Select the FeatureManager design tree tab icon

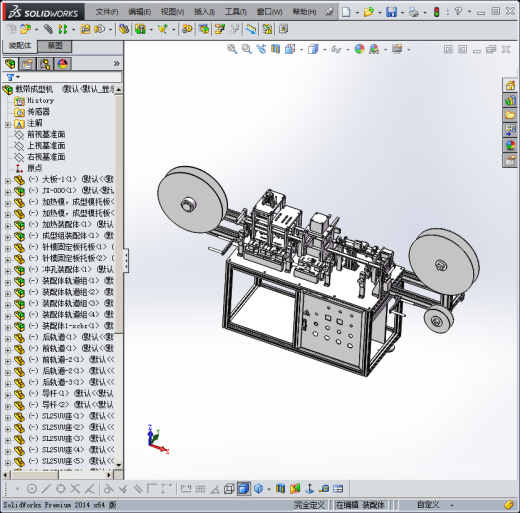tap(10, 64)
